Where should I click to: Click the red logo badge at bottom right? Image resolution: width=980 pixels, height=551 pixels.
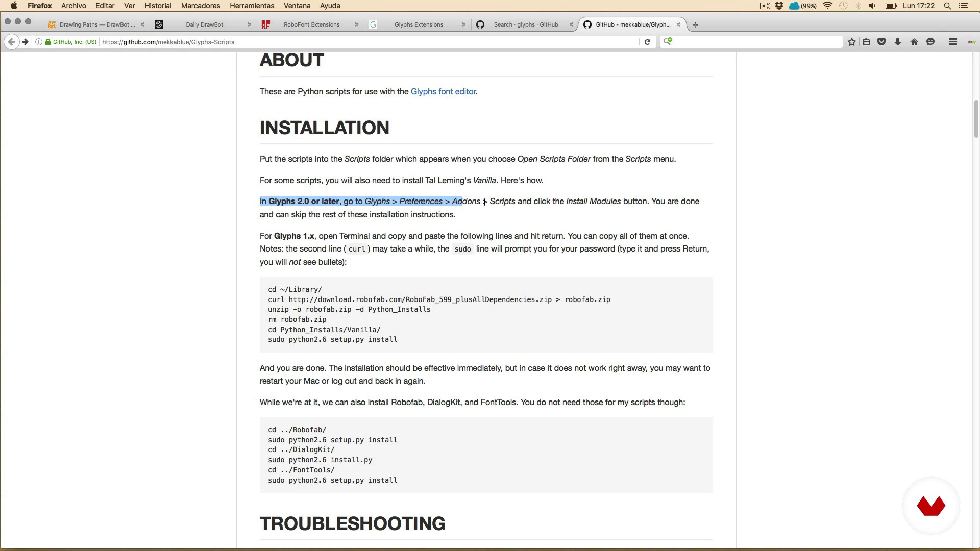pyautogui.click(x=931, y=506)
